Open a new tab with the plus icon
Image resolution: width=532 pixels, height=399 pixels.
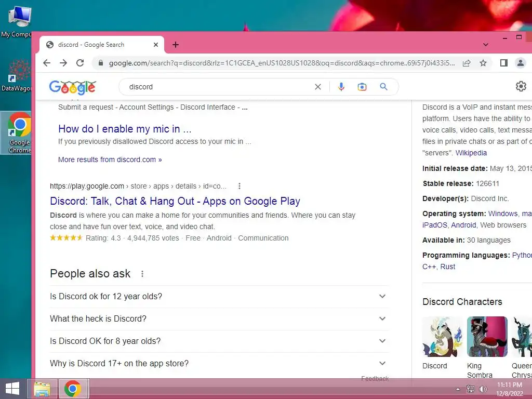[176, 45]
